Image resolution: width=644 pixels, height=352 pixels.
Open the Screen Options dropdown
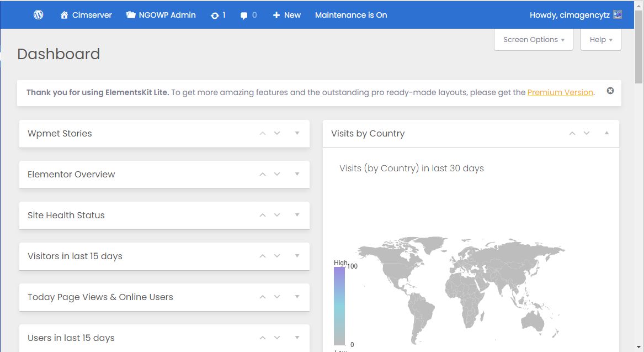533,40
